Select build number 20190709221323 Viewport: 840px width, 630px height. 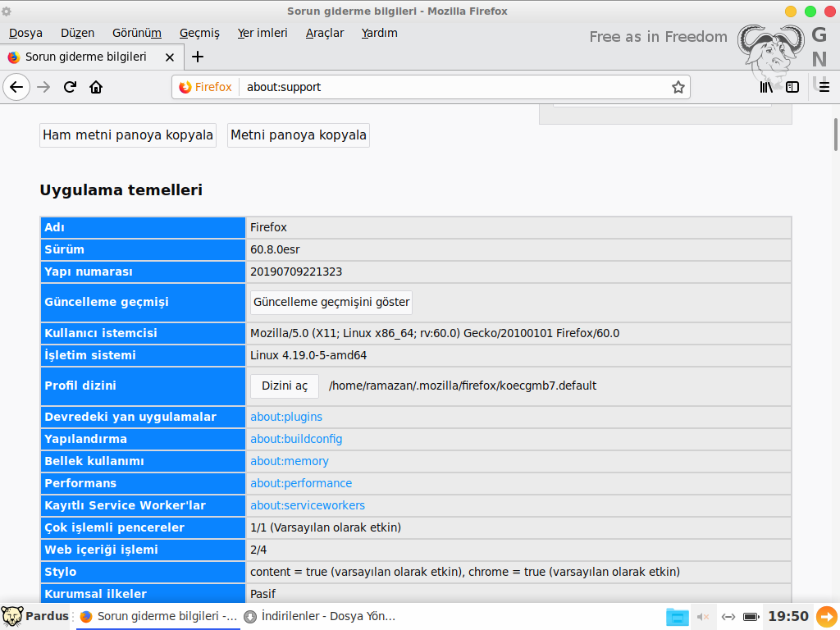pyautogui.click(x=295, y=272)
